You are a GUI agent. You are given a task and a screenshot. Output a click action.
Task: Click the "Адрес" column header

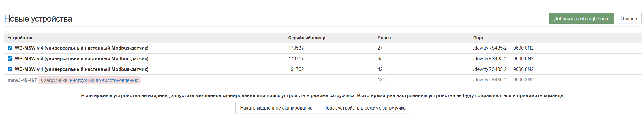pyautogui.click(x=384, y=38)
